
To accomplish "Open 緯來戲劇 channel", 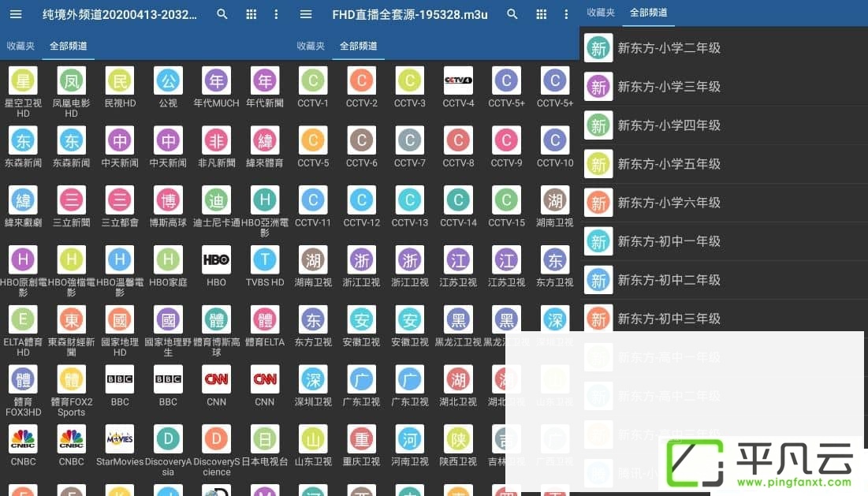I will [x=23, y=207].
